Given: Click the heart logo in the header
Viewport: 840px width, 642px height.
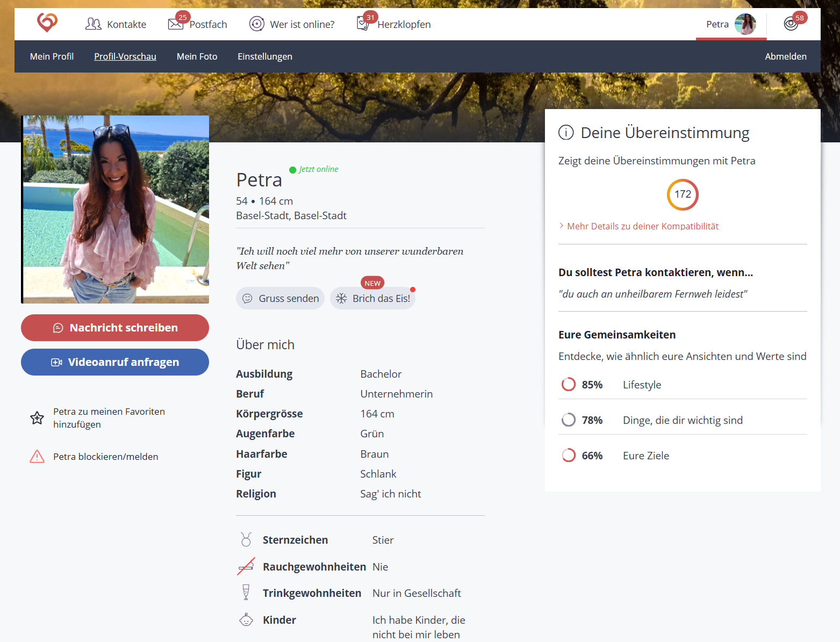Looking at the screenshot, I should pos(47,23).
